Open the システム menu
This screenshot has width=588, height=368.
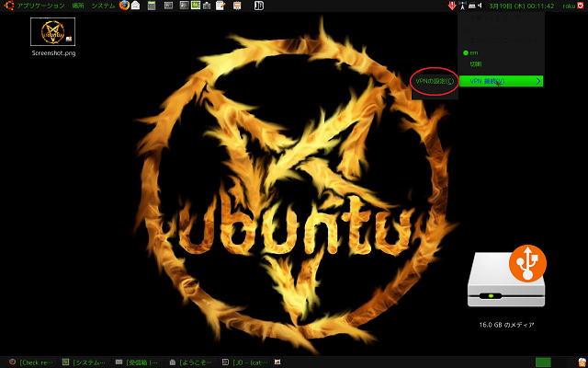(x=103, y=6)
